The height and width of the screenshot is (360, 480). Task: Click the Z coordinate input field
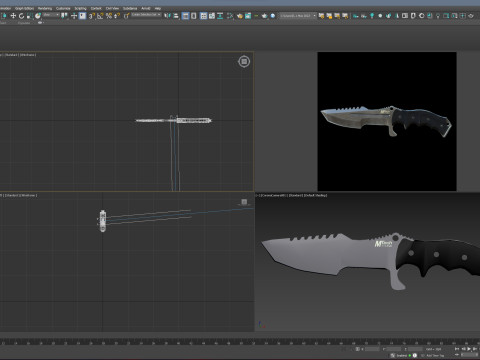point(415,349)
